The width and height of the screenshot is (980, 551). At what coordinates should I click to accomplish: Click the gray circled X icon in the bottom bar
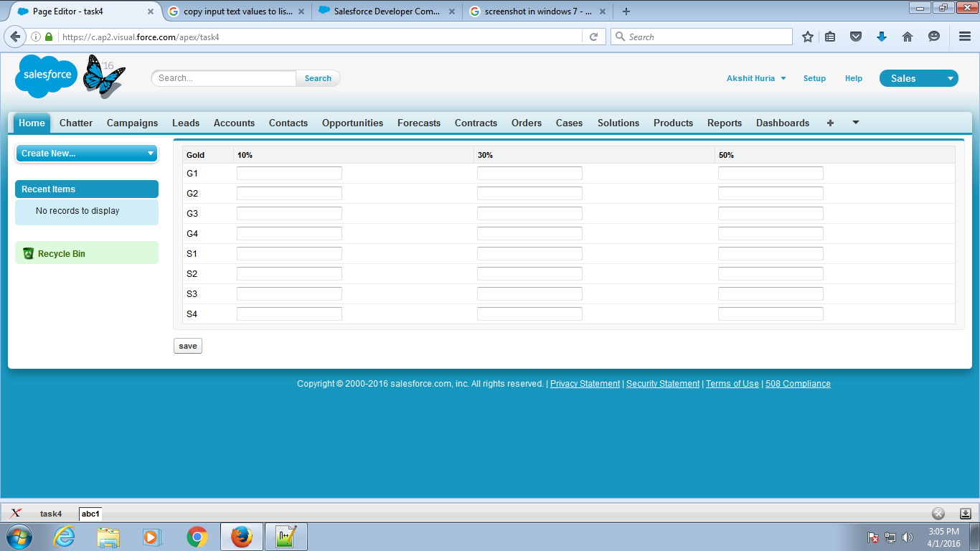click(x=938, y=513)
